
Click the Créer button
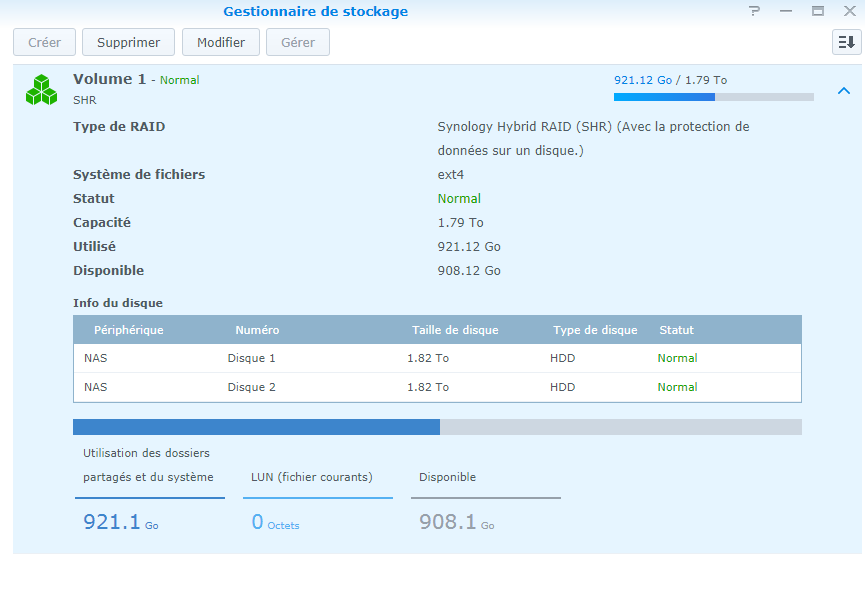(x=44, y=42)
